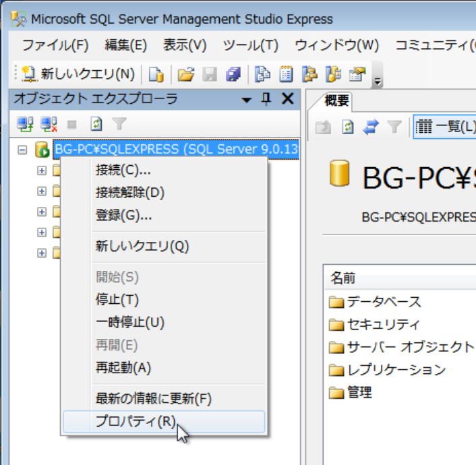Screen dimensions: 476x465
Task: Choose 停止(T) from context menu
Action: (164, 300)
